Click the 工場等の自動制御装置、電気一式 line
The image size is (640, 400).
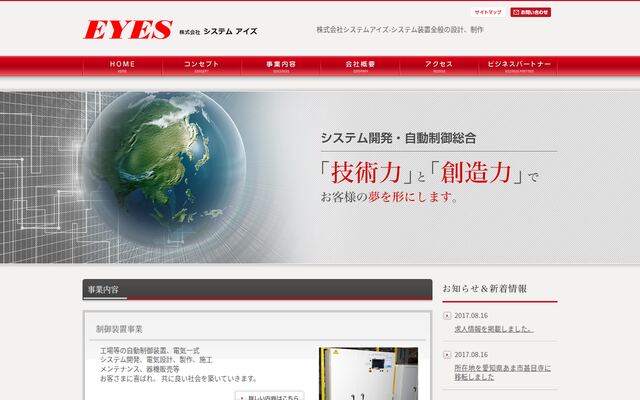(150, 351)
